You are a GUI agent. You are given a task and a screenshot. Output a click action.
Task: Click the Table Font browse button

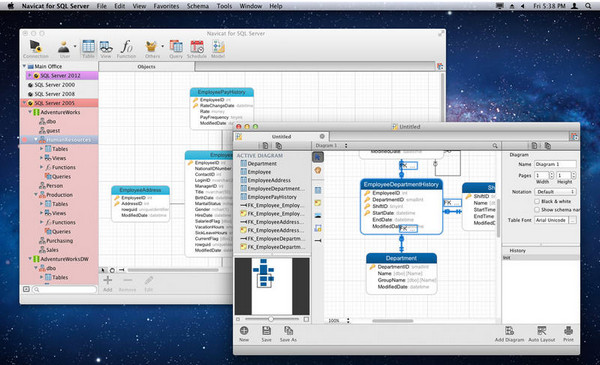tap(572, 220)
